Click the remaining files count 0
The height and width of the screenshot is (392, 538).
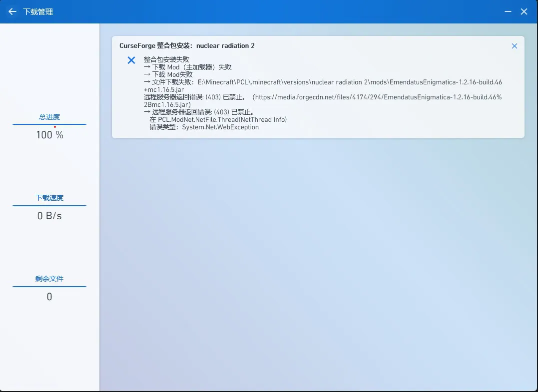point(49,297)
